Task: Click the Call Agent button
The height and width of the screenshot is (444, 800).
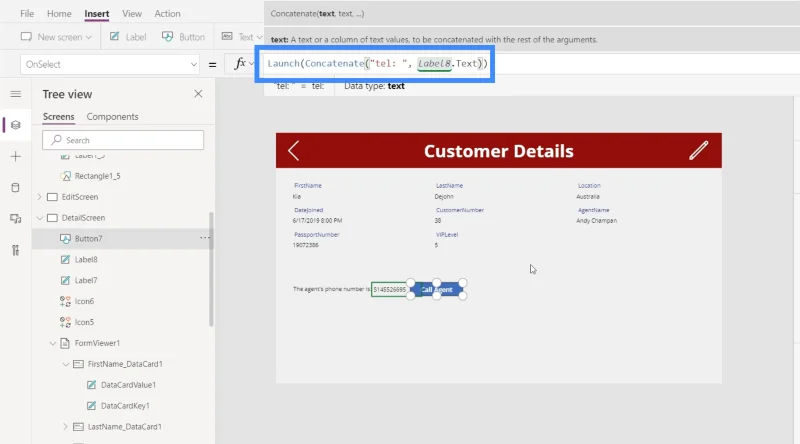Action: pyautogui.click(x=437, y=289)
